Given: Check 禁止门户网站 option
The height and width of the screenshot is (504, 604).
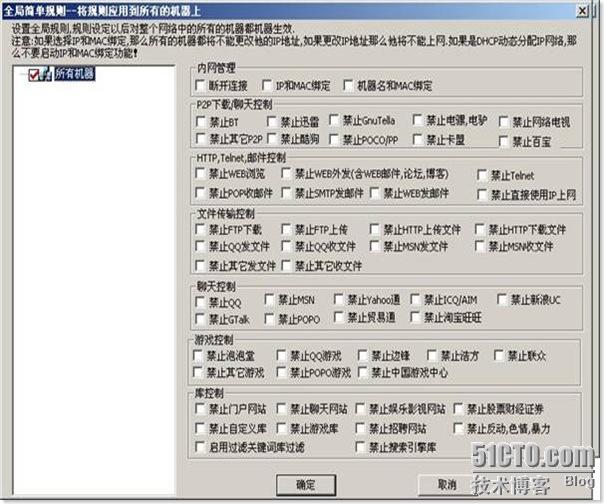Looking at the screenshot, I should pyautogui.click(x=200, y=408).
